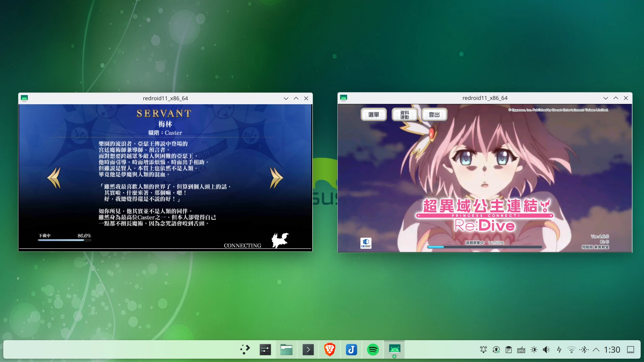Open the clock showing 1:30

point(612,350)
